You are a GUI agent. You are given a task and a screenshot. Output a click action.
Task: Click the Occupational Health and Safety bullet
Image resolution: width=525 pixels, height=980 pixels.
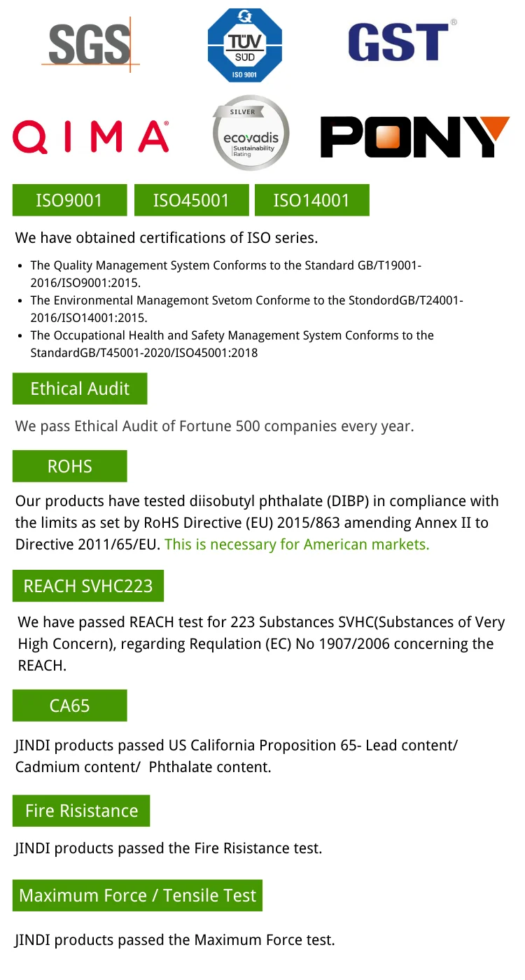232,344
